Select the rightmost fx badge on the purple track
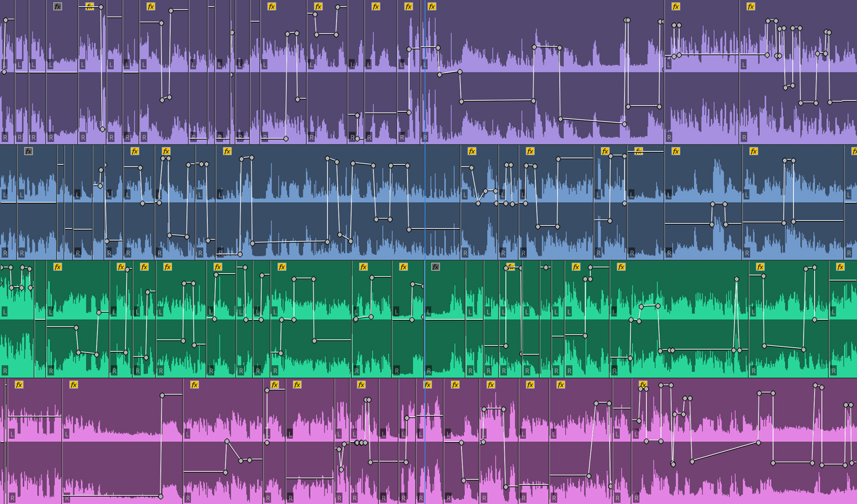 tap(751, 7)
